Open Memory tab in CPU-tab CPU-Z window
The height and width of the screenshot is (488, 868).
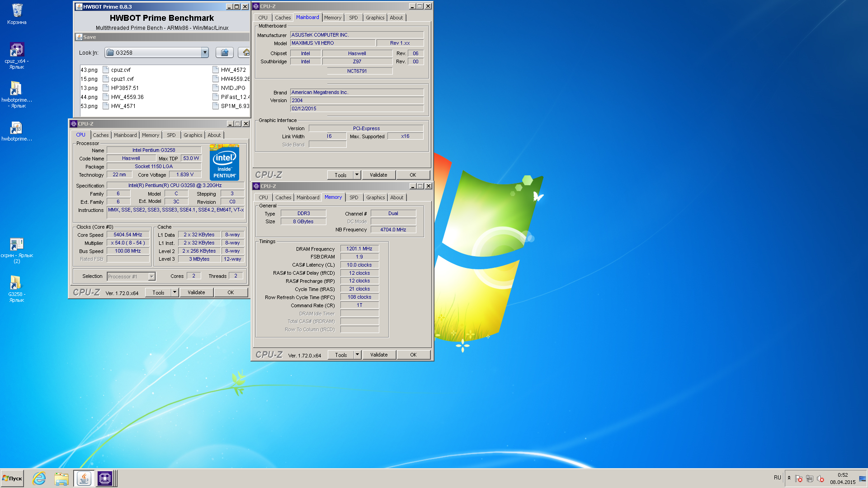pyautogui.click(x=151, y=135)
